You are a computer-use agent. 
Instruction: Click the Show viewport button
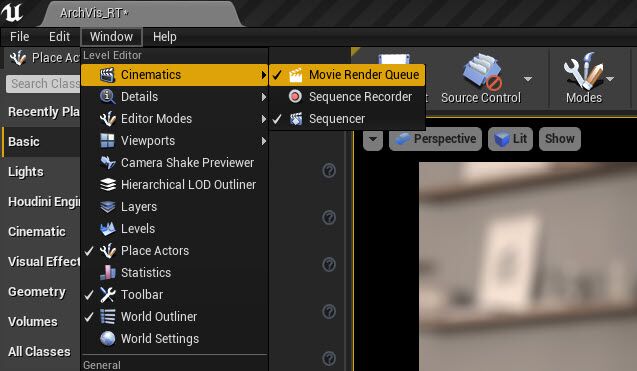pos(559,139)
